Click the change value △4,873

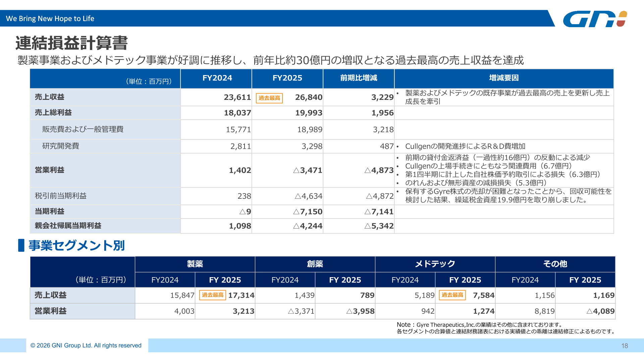point(379,170)
